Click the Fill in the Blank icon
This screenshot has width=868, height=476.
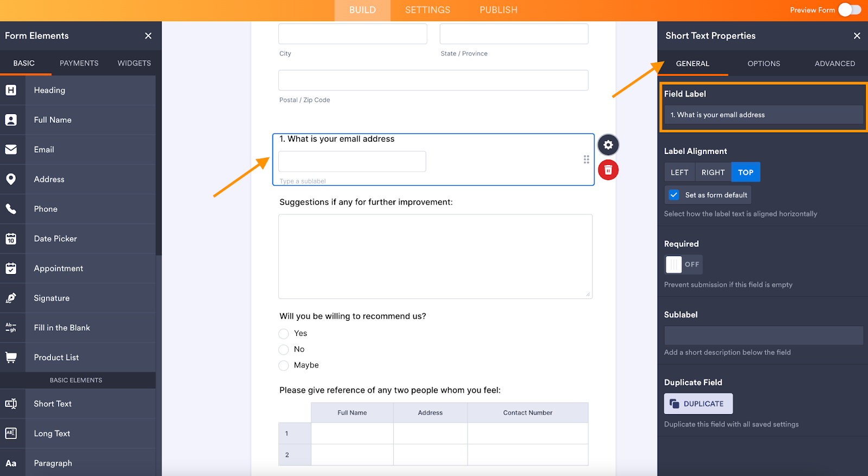click(11, 328)
